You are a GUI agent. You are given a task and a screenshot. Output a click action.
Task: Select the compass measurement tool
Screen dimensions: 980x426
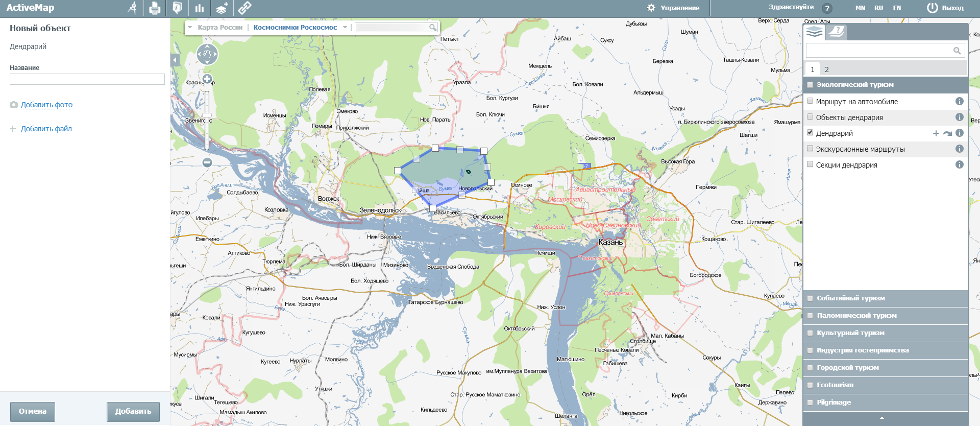click(x=132, y=8)
